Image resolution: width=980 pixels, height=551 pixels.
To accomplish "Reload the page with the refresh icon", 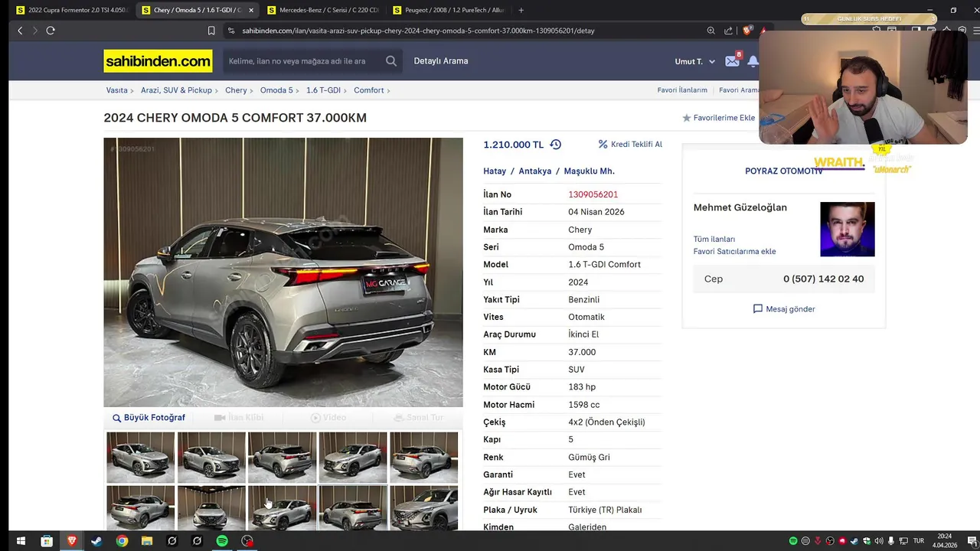I will [51, 31].
